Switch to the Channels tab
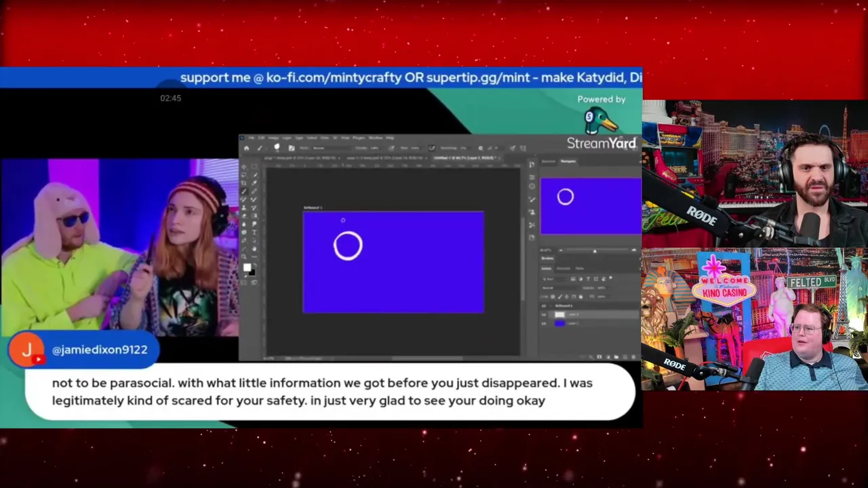The image size is (868, 488). coord(564,268)
